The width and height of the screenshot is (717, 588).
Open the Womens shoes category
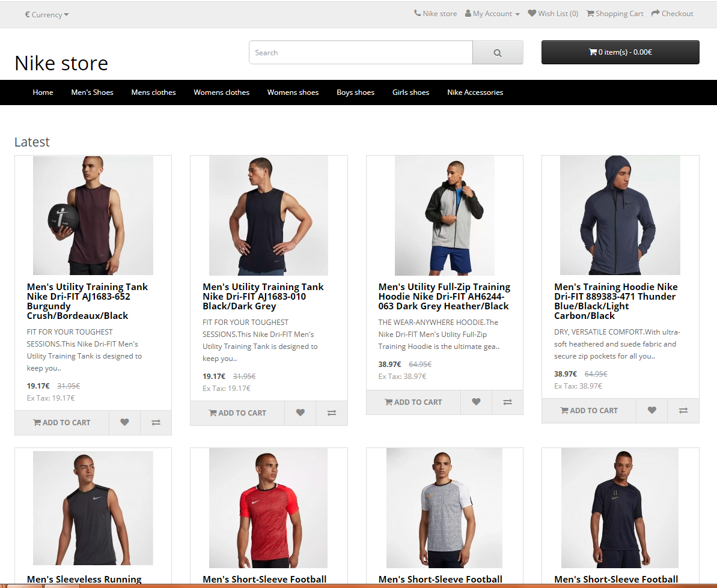pyautogui.click(x=293, y=92)
